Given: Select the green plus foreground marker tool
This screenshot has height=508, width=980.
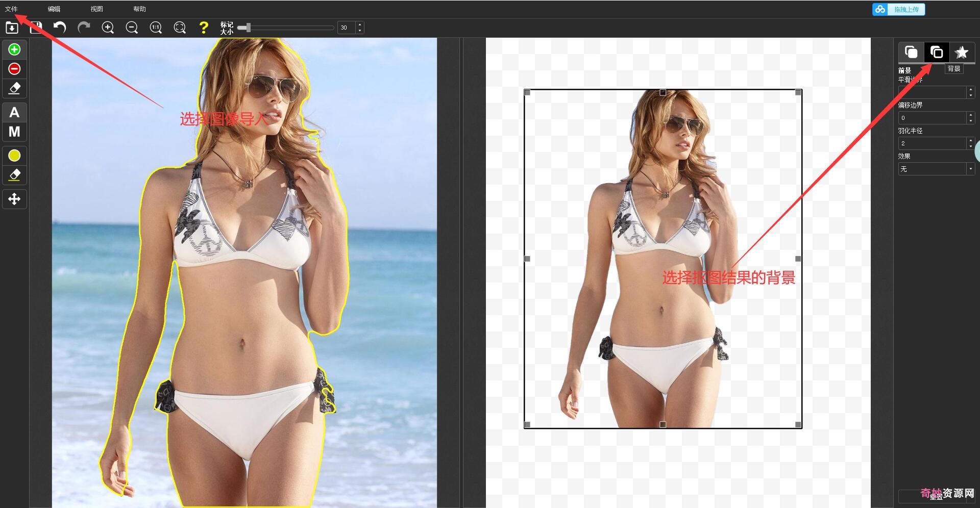Looking at the screenshot, I should pyautogui.click(x=14, y=49).
